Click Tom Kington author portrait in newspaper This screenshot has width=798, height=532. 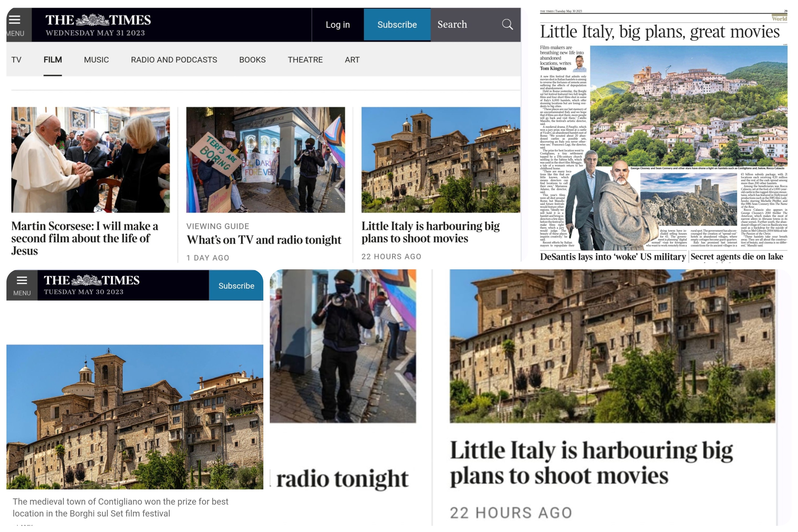(x=579, y=64)
